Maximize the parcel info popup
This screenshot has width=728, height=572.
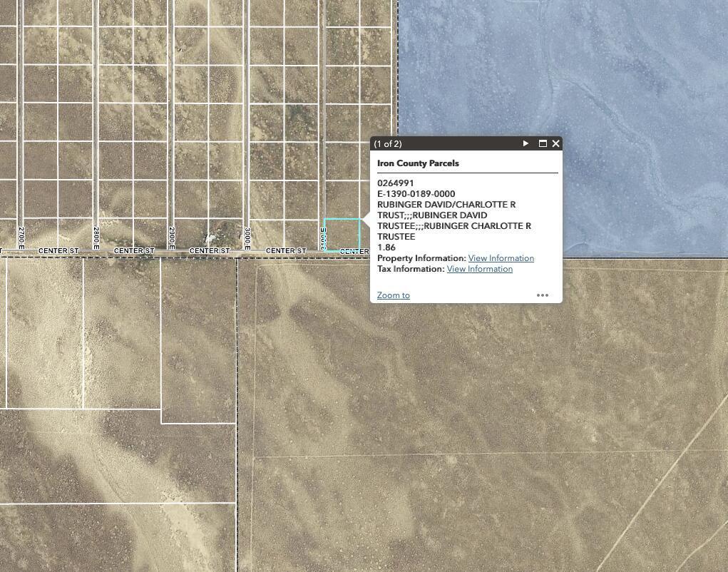(543, 143)
